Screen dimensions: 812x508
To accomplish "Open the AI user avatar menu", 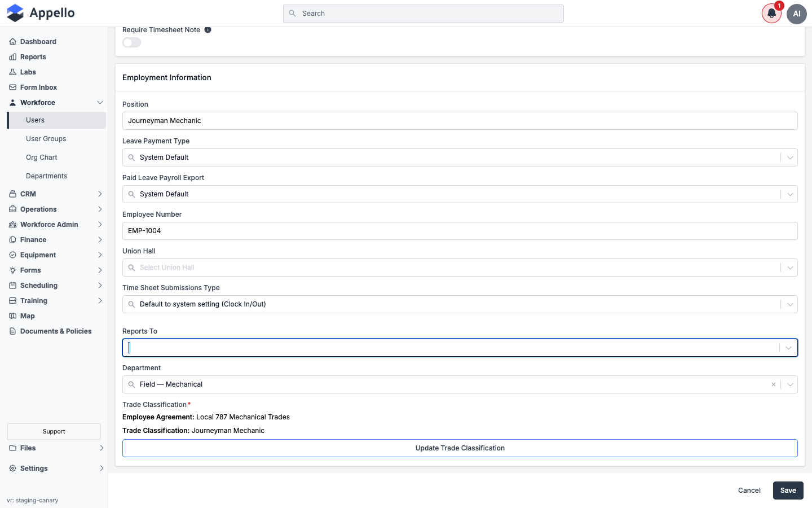I will pos(797,14).
